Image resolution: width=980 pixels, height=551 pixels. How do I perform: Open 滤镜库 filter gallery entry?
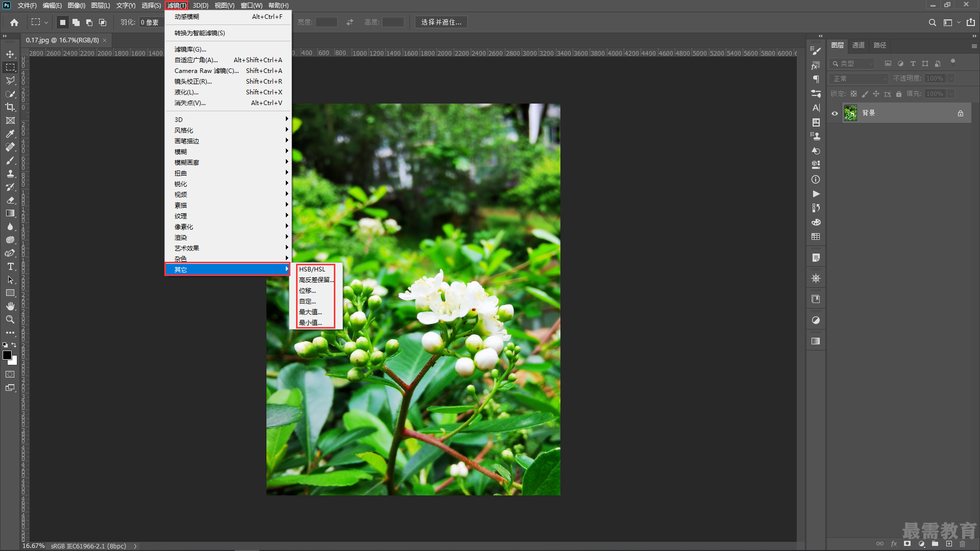[228, 49]
